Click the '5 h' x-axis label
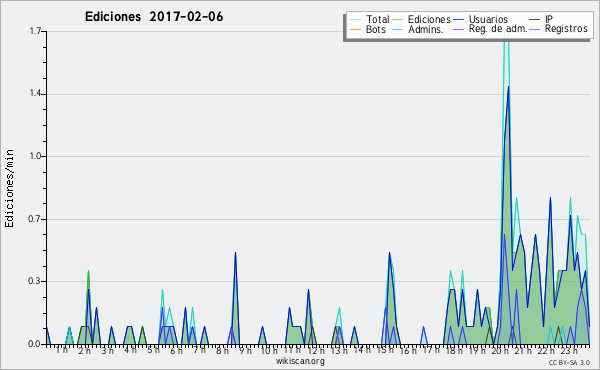The width and height of the screenshot is (600, 370). (153, 350)
